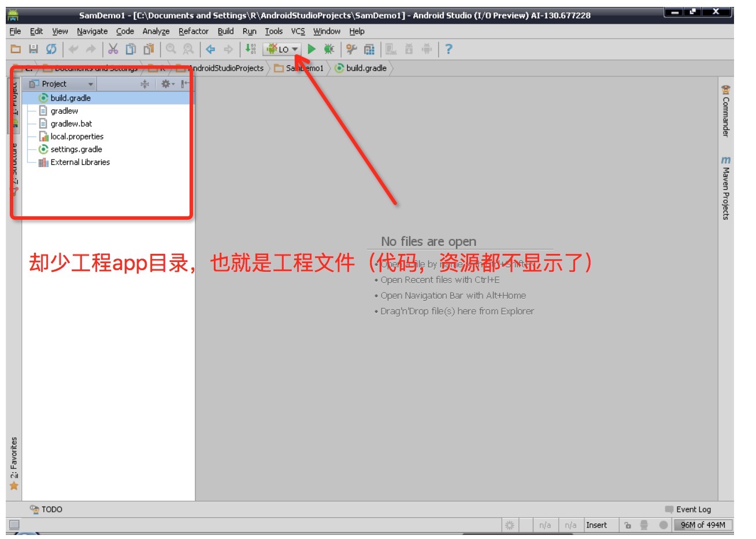The height and width of the screenshot is (539, 756).
Task: Open the Project view selector dropdown
Action: pos(61,84)
